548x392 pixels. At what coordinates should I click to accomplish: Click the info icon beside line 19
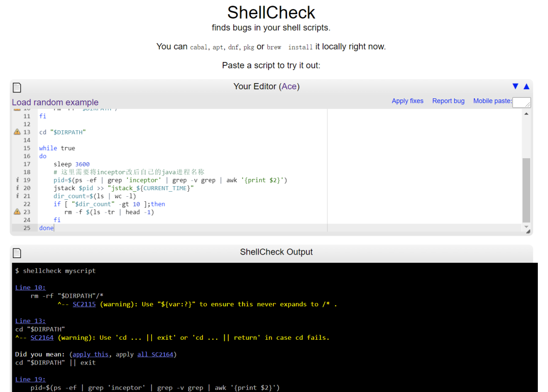click(x=19, y=180)
